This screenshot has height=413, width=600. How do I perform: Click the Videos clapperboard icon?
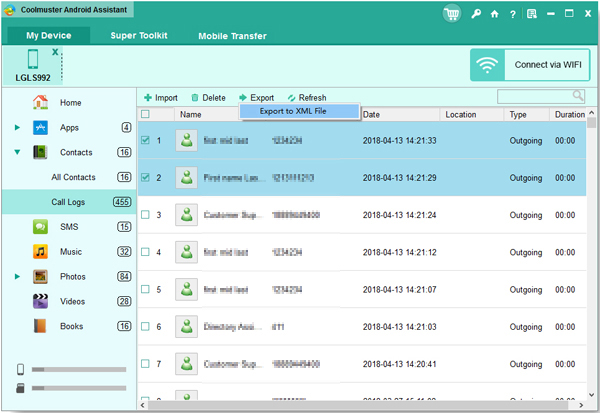pyautogui.click(x=40, y=301)
